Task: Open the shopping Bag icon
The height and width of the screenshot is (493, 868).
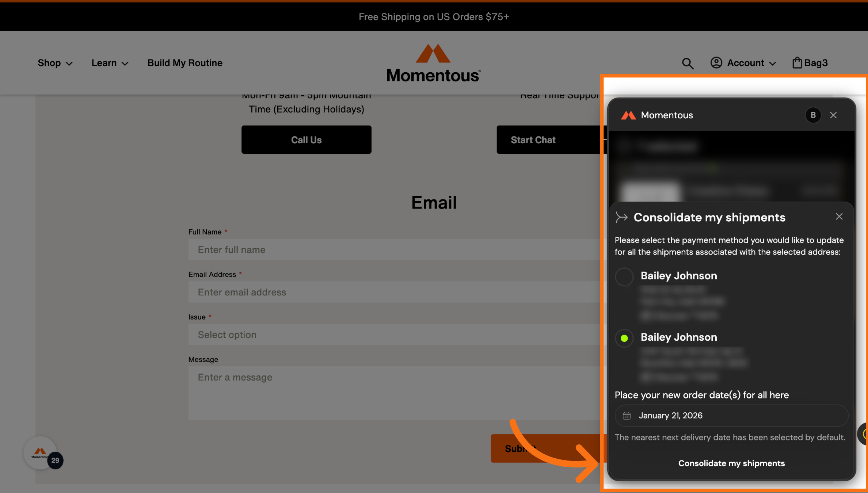Action: coord(797,63)
